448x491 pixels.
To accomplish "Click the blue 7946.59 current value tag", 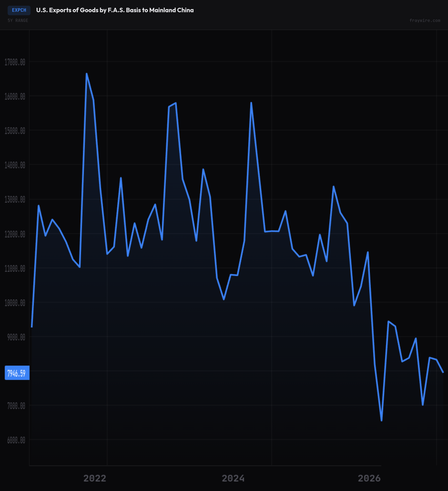I will click(x=17, y=373).
